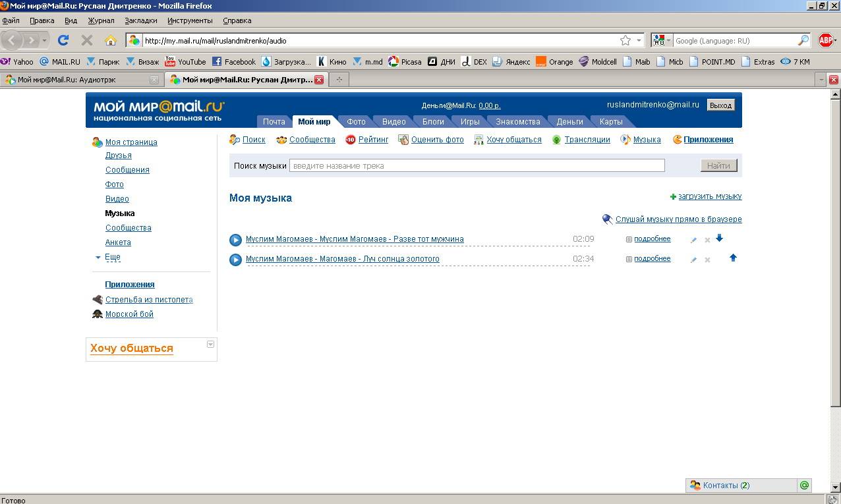Open the Видео site tab
Image resolution: width=841 pixels, height=504 pixels.
394,122
